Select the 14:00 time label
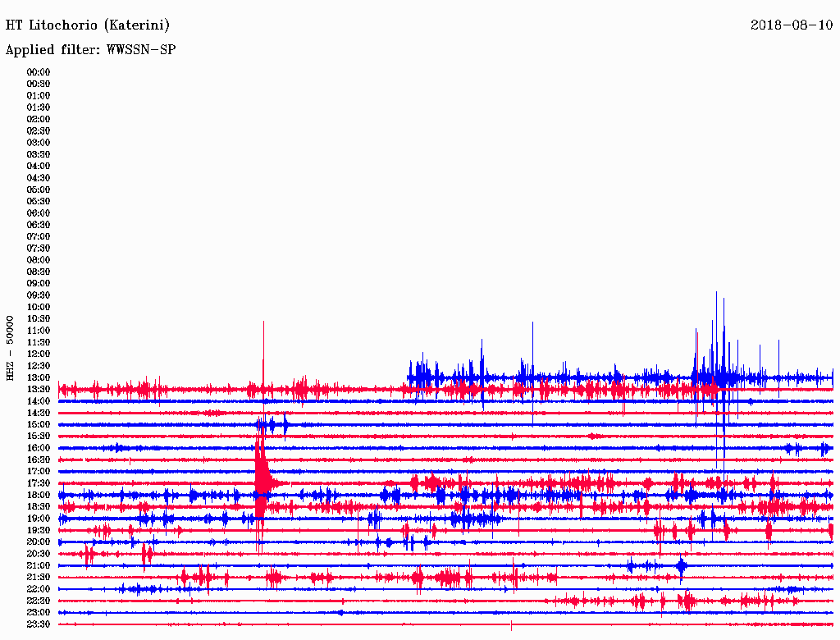Image resolution: width=840 pixels, height=640 pixels. 39,401
